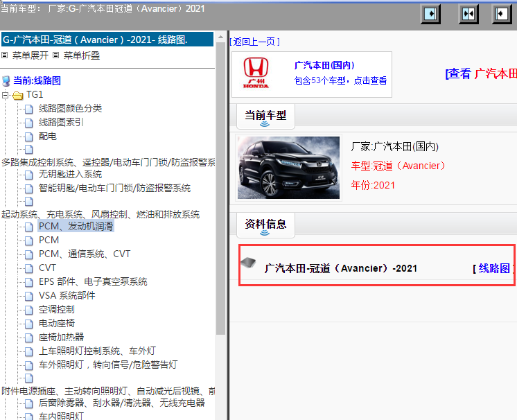Click the right-arrow panel layout button
The image size is (517, 420).
[x=430, y=14]
